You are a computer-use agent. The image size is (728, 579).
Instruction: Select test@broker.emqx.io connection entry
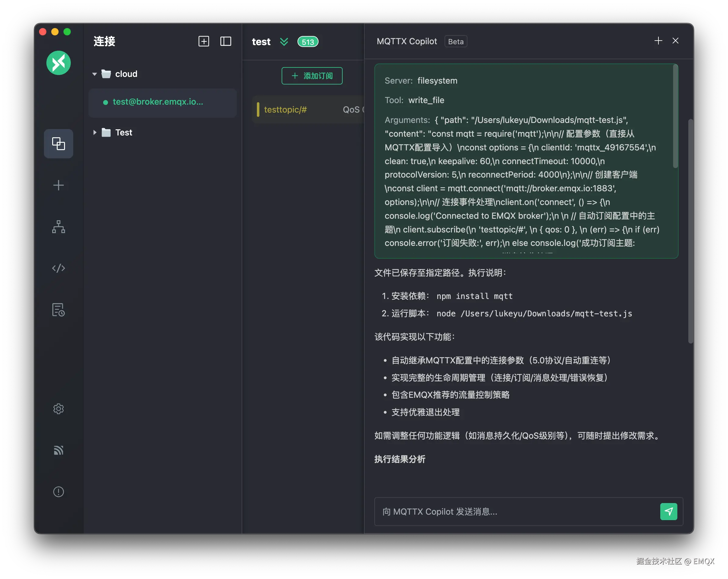[x=158, y=102]
